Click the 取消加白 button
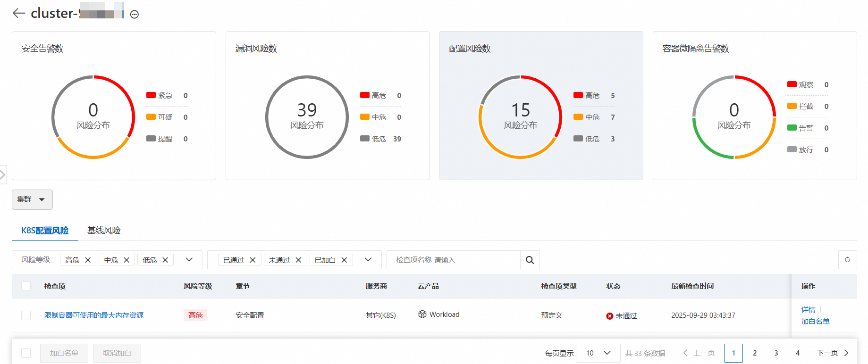This screenshot has width=868, height=364. coord(117,353)
